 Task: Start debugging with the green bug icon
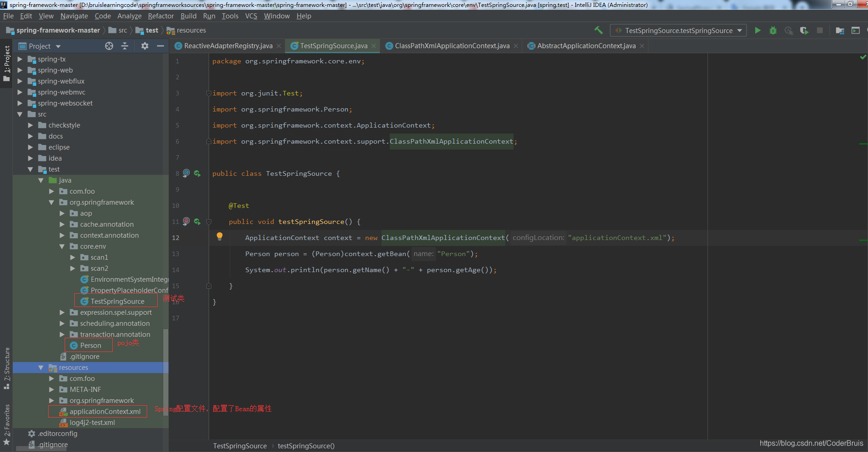(x=773, y=30)
